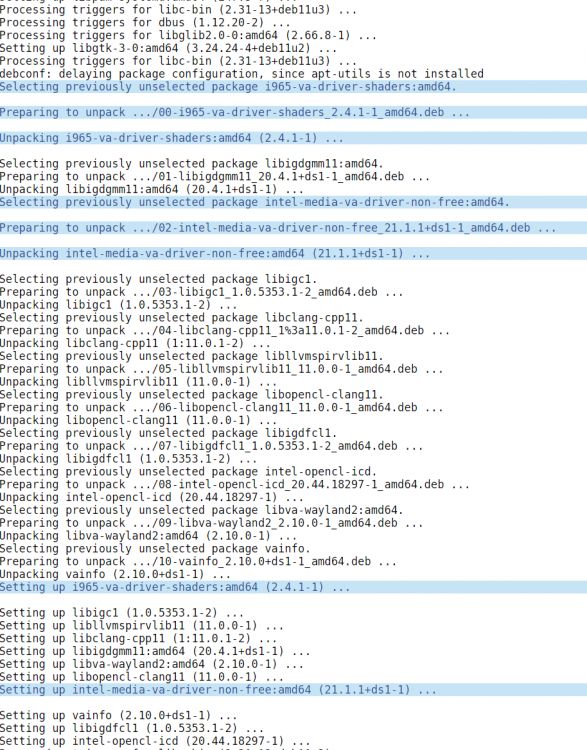This screenshot has width=587, height=750.
Task: Click 'Unpacking libclang-cpp11 (1:11.0.1-2)' line
Action: (x=135, y=343)
